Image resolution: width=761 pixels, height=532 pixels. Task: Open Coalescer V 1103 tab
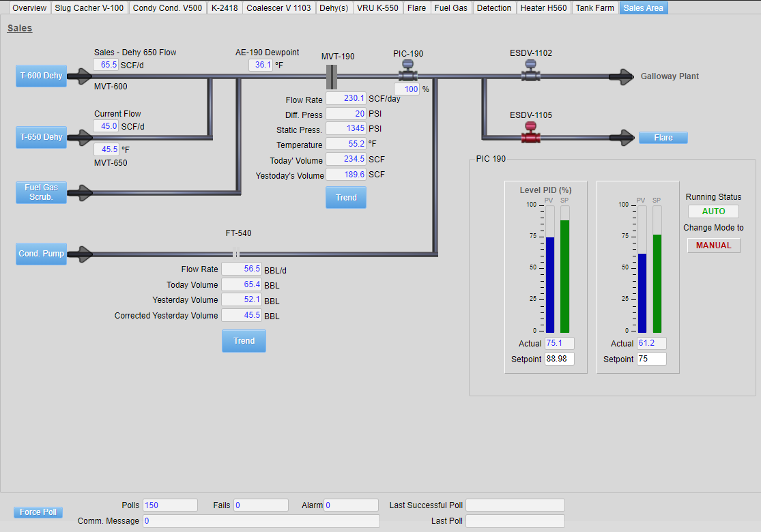pos(278,8)
